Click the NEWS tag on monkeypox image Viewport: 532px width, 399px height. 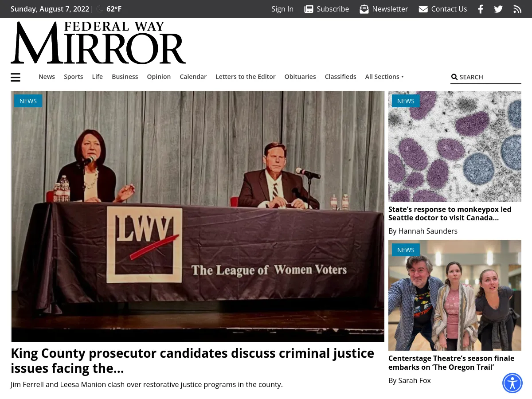point(406,101)
